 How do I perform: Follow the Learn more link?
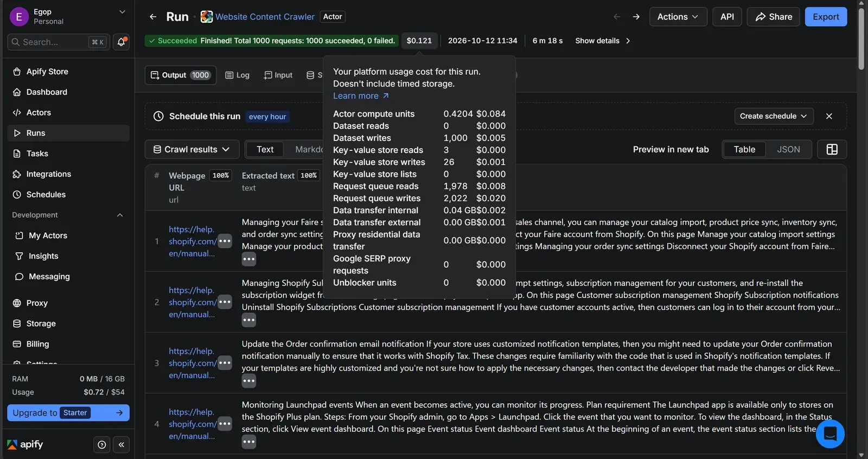pos(361,96)
